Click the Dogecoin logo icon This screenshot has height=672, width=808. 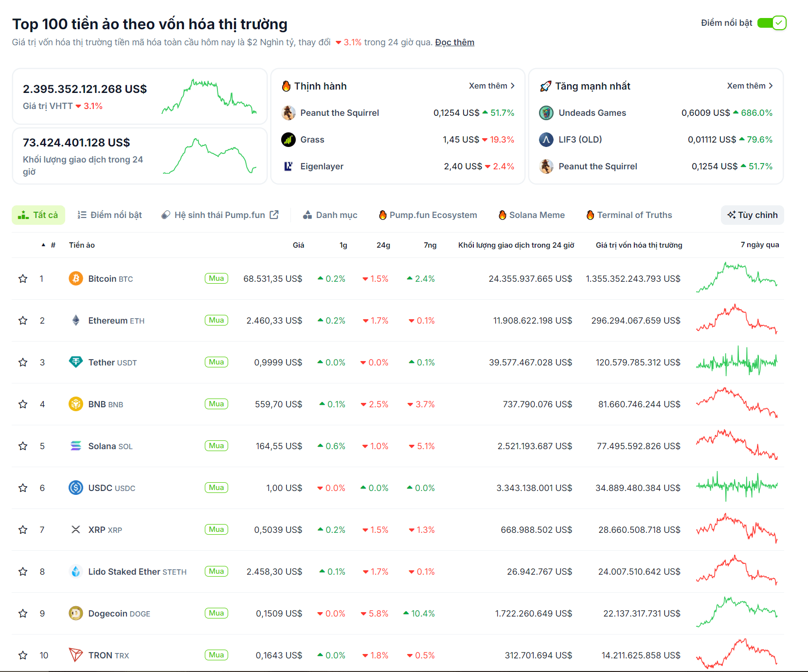coord(76,614)
